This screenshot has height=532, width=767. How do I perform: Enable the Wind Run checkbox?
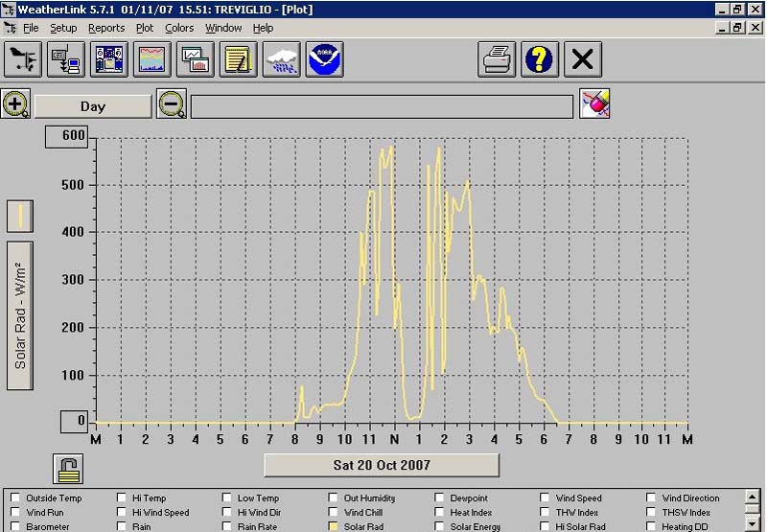pyautogui.click(x=15, y=512)
